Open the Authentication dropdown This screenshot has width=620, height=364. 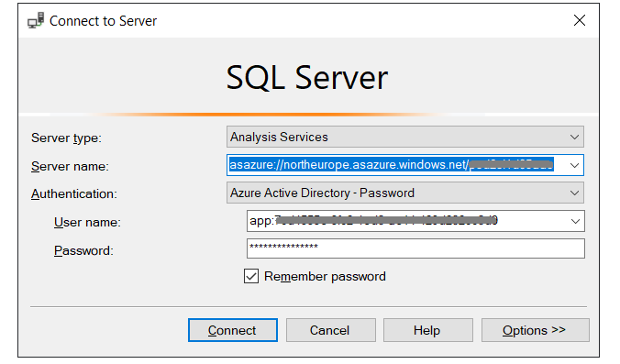(404, 193)
